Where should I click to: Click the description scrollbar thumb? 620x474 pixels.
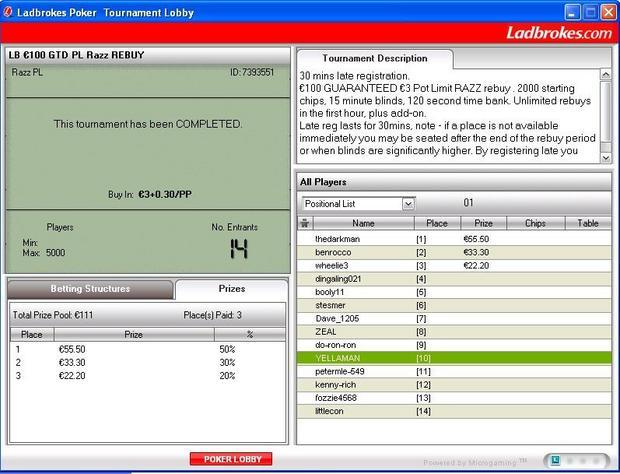[605, 111]
